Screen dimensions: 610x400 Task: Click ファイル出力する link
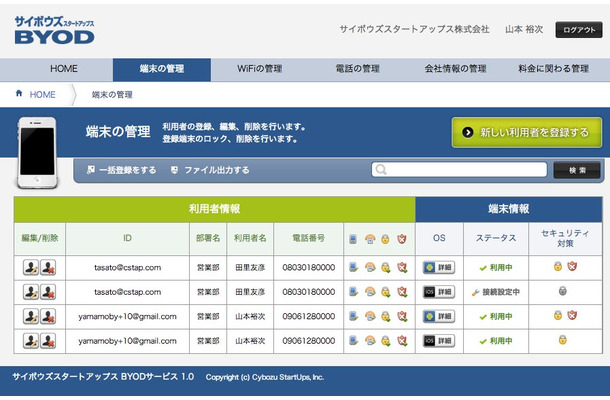210,170
